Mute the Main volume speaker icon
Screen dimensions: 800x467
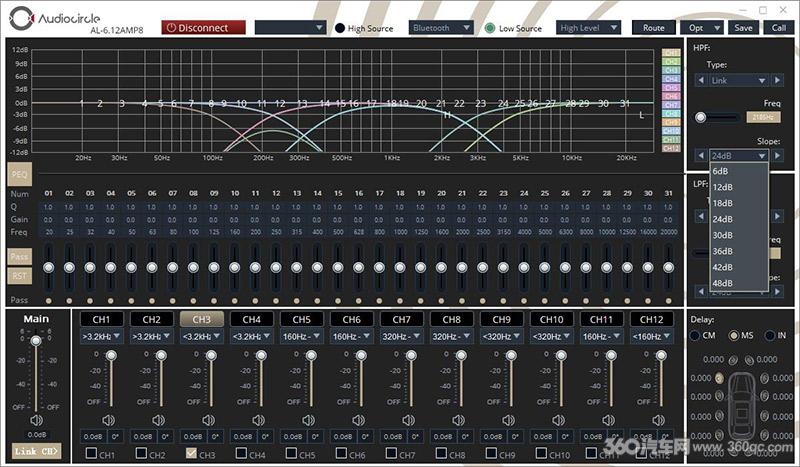36,420
